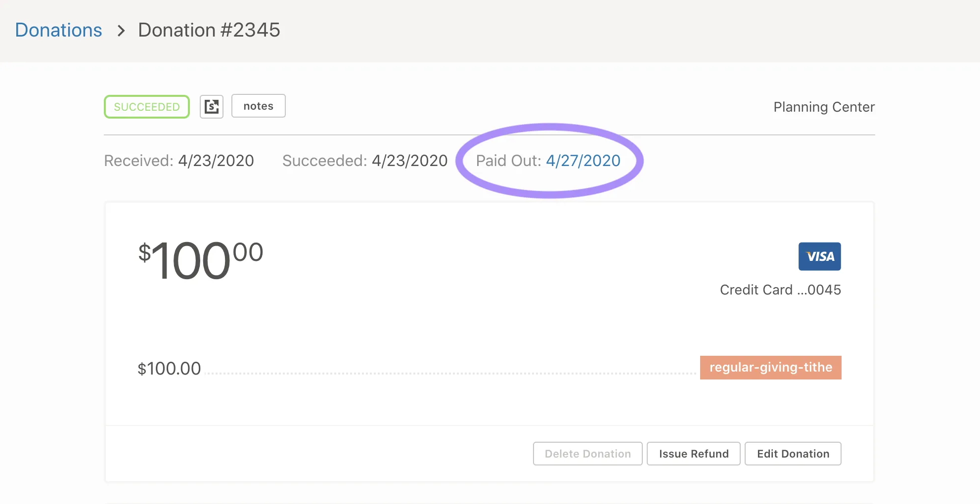This screenshot has height=504, width=980.
Task: Open the notes panel
Action: pyautogui.click(x=258, y=105)
